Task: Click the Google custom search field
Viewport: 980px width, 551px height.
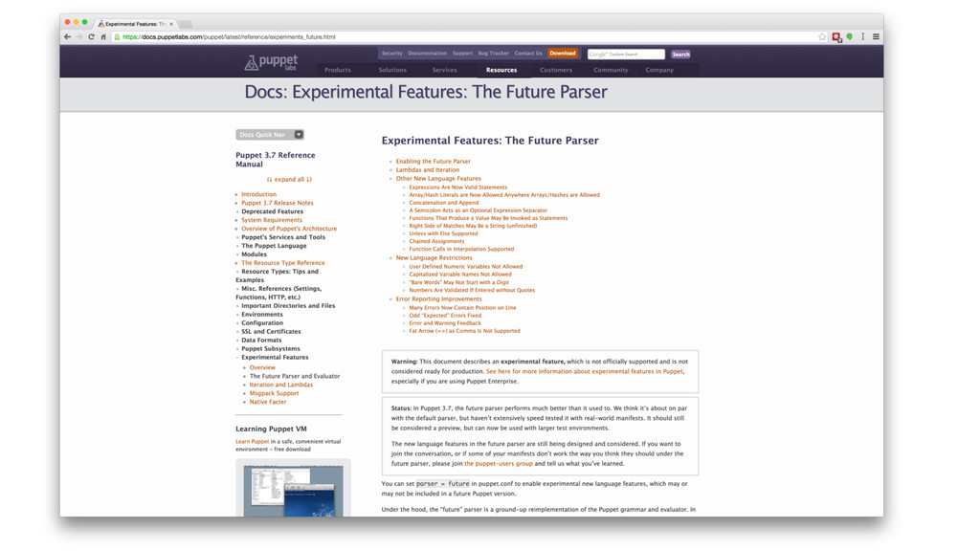Action: (x=626, y=55)
